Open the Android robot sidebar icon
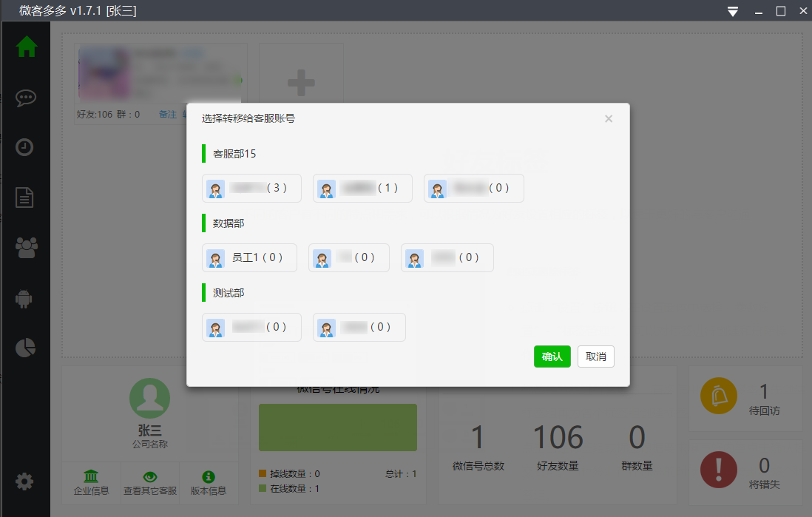Image resolution: width=812 pixels, height=517 pixels. (x=24, y=298)
